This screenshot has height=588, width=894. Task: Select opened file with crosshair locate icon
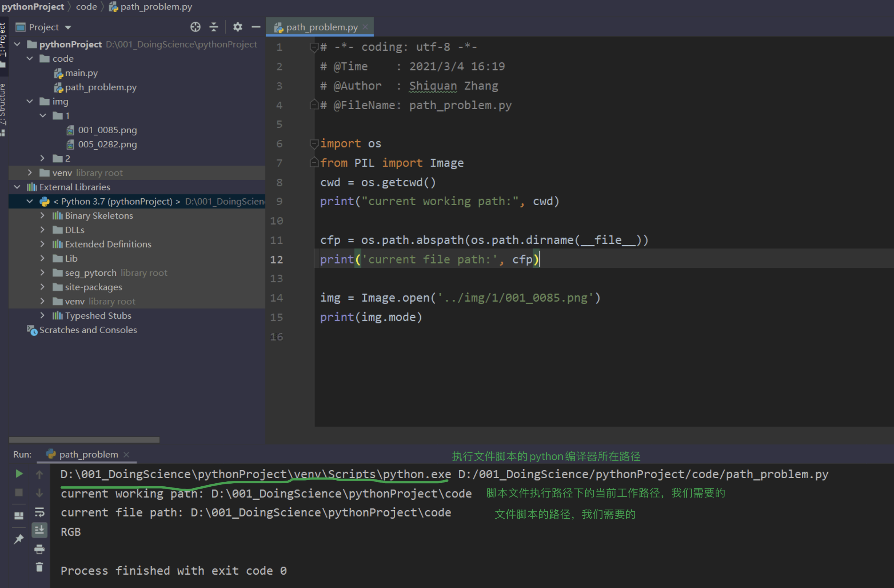click(x=195, y=27)
